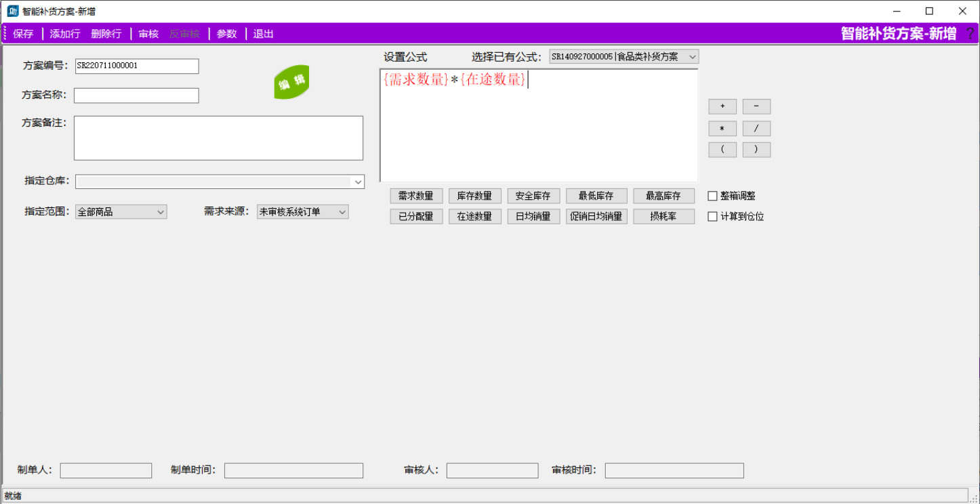980x504 pixels.
Task: Click 审核 in the toolbar
Action: pos(148,34)
